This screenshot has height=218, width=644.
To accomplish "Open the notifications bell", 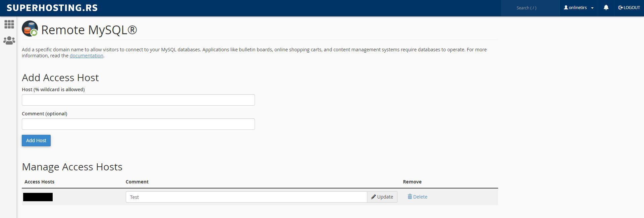I will click(606, 8).
